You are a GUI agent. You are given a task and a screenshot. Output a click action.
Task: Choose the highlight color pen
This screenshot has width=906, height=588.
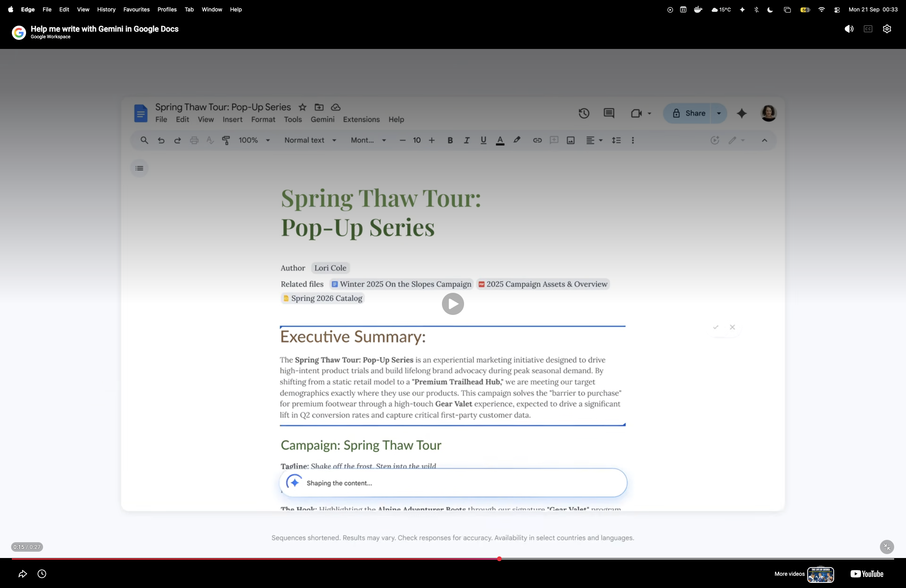tap(517, 140)
